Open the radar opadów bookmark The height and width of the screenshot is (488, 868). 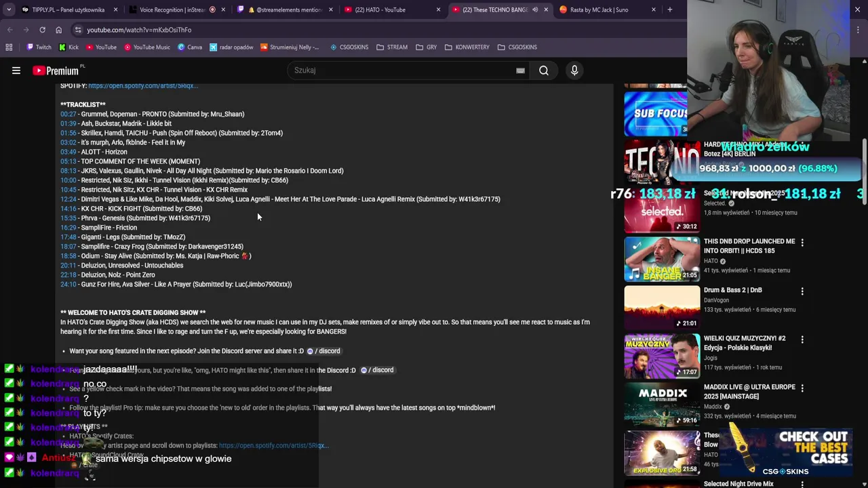(231, 47)
